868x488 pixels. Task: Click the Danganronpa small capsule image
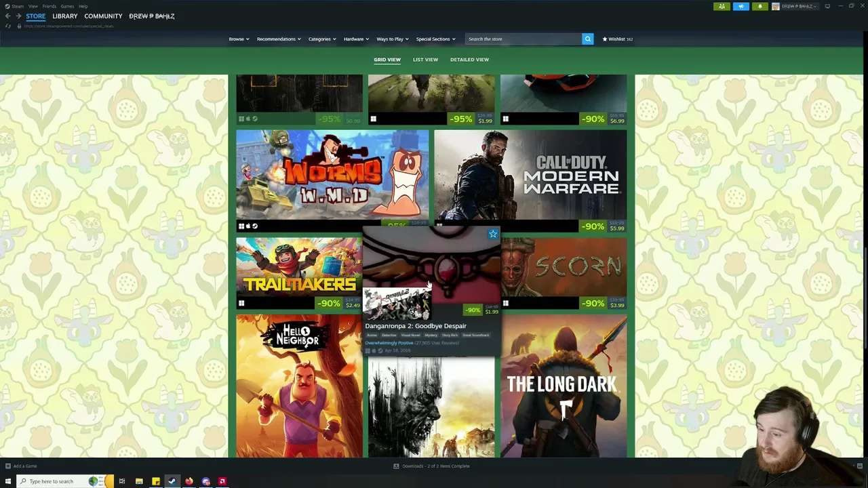coord(397,304)
